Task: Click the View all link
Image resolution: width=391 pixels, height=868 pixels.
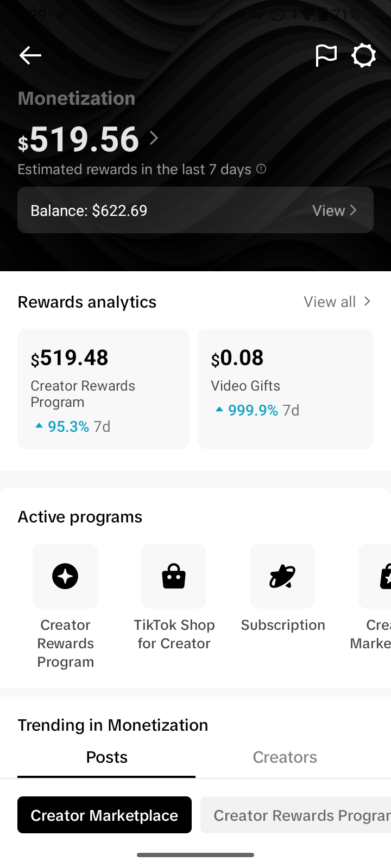Action: point(330,302)
